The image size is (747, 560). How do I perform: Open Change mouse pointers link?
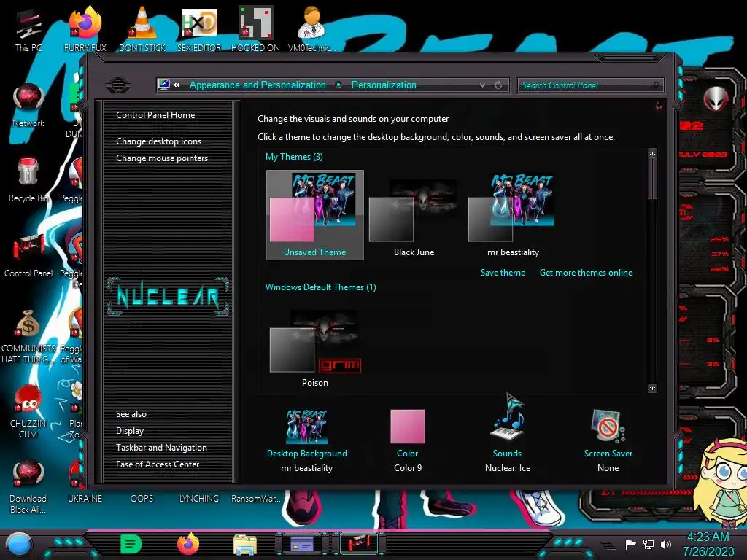pyautogui.click(x=162, y=158)
